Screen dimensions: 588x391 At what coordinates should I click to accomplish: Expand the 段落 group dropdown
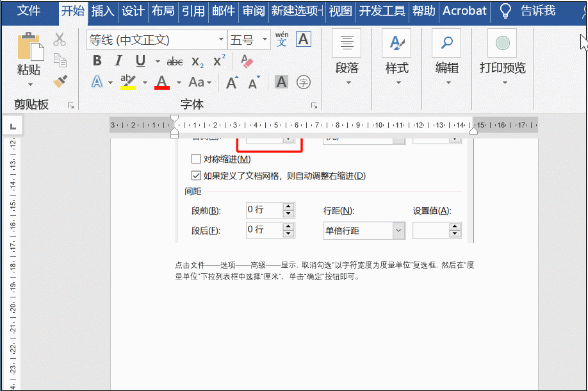pos(348,83)
